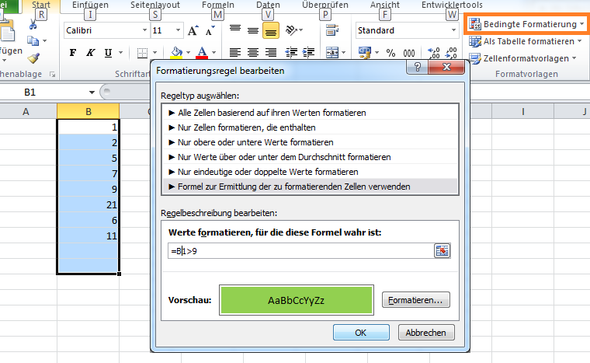Decrease indent icon
The image size is (590, 363).
pyautogui.click(x=291, y=53)
